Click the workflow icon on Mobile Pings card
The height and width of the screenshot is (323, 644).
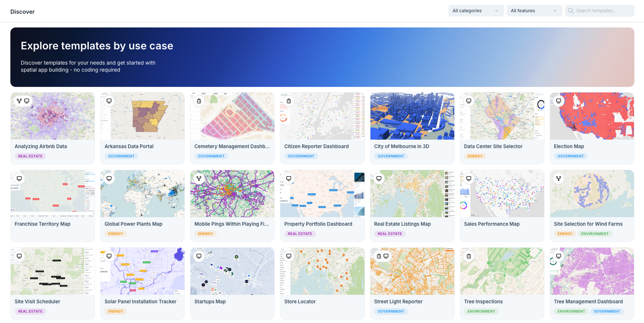199,179
